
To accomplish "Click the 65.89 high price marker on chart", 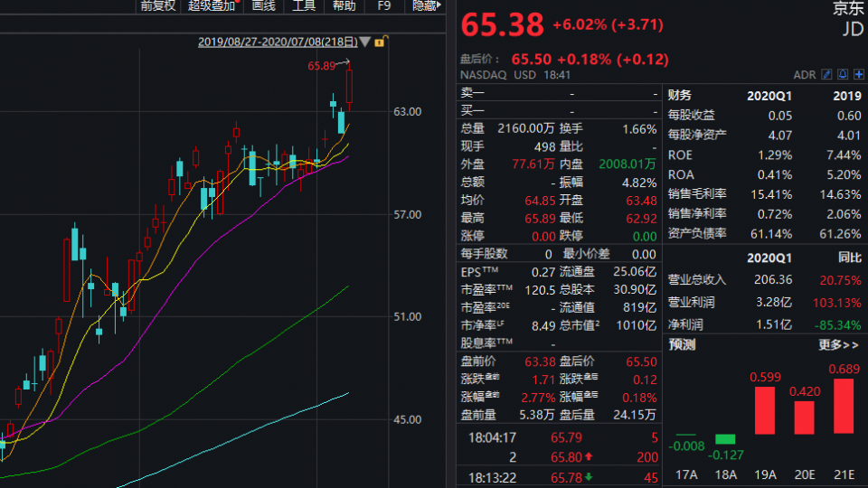I will click(x=322, y=65).
